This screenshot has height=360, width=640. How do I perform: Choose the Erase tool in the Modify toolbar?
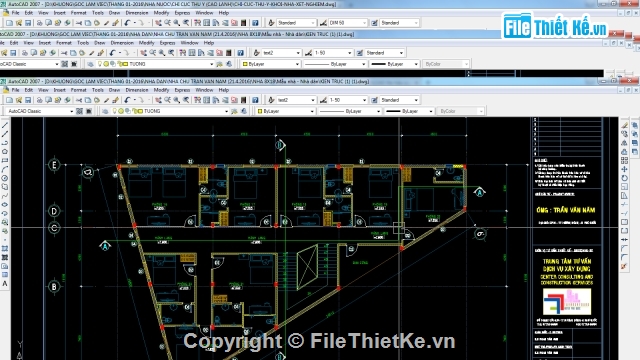(624, 125)
